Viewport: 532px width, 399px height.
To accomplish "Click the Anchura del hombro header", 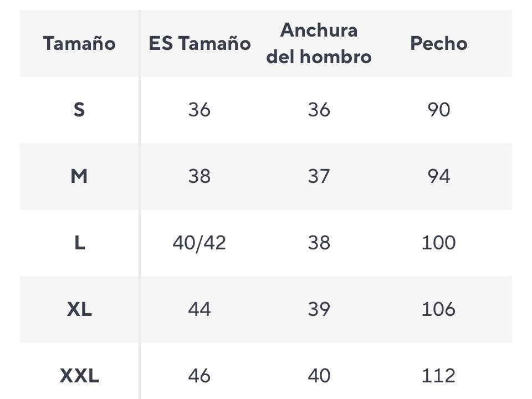I will [x=319, y=43].
